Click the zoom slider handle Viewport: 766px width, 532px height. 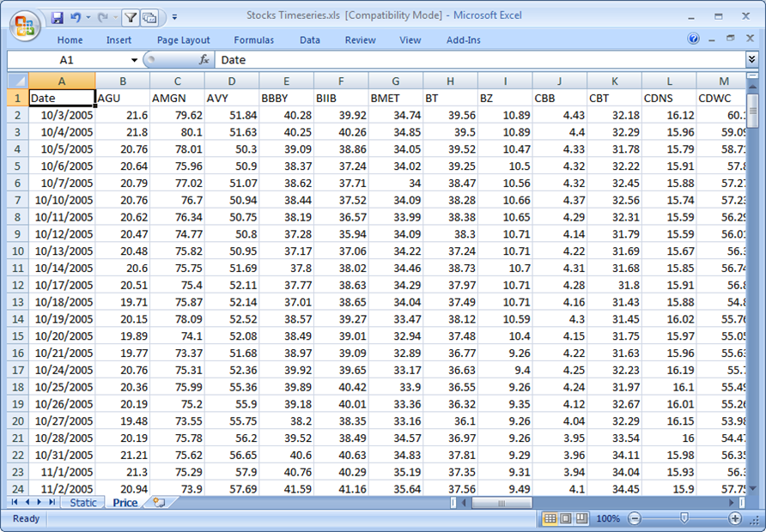tap(684, 518)
